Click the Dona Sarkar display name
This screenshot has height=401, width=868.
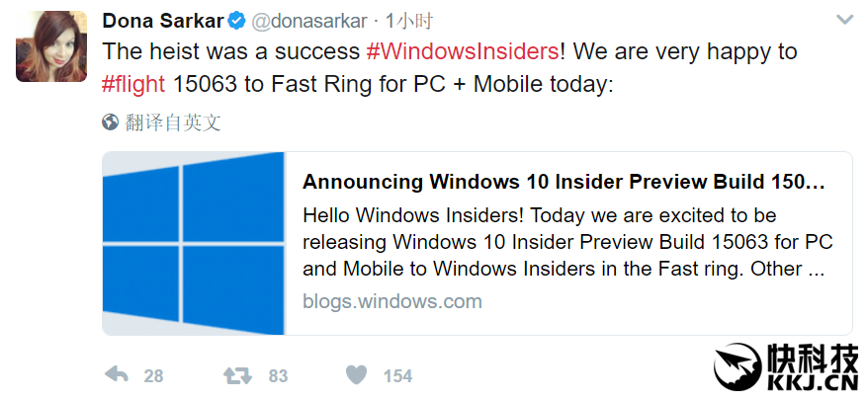click(x=162, y=20)
